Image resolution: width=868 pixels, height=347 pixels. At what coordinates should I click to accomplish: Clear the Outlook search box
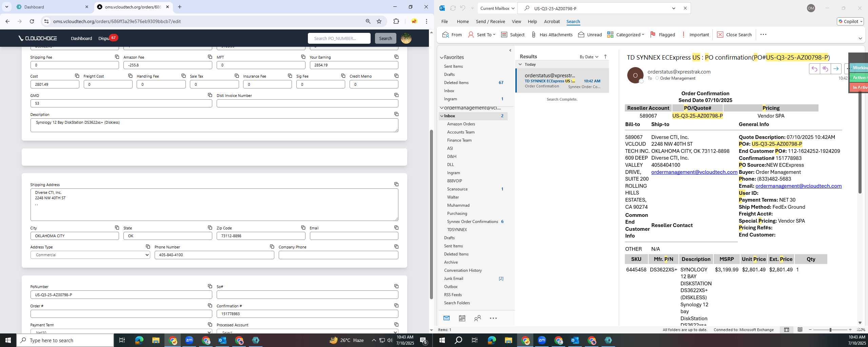pos(685,8)
